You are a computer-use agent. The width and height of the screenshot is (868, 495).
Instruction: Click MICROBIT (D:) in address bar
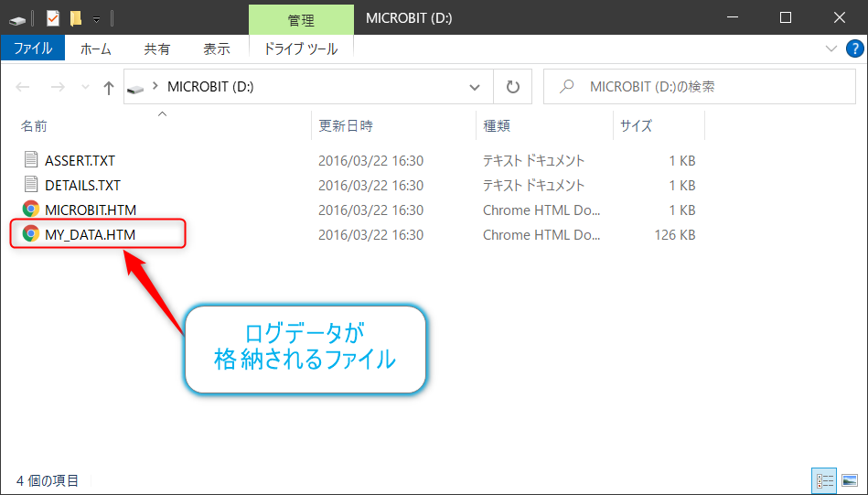(x=210, y=86)
